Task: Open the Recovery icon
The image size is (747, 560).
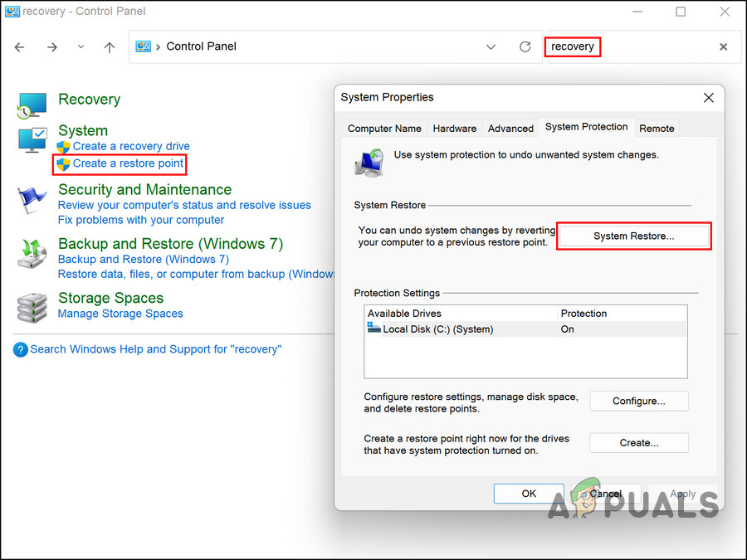Action: pyautogui.click(x=32, y=105)
